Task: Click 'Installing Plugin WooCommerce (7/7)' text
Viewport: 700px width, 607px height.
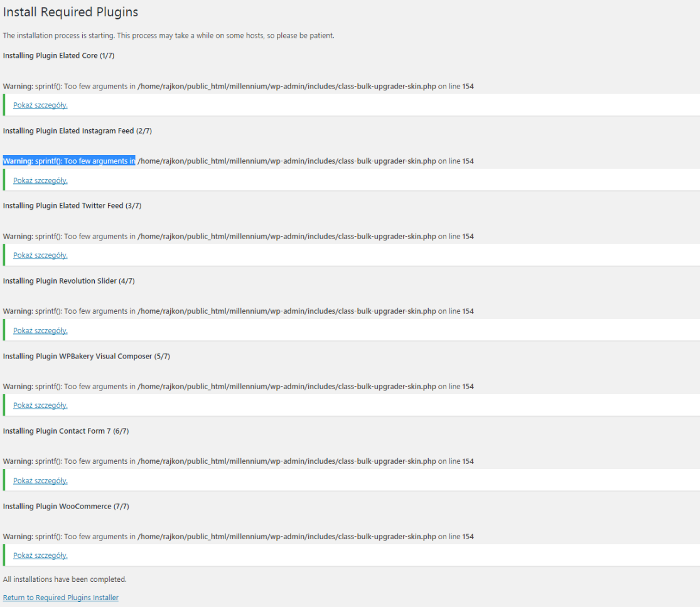Action: coord(66,506)
